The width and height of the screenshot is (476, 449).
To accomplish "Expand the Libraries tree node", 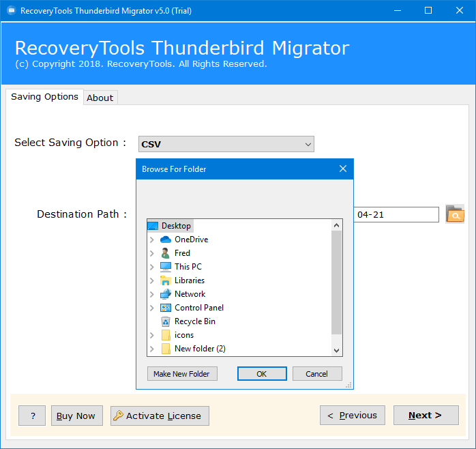I will pos(152,280).
